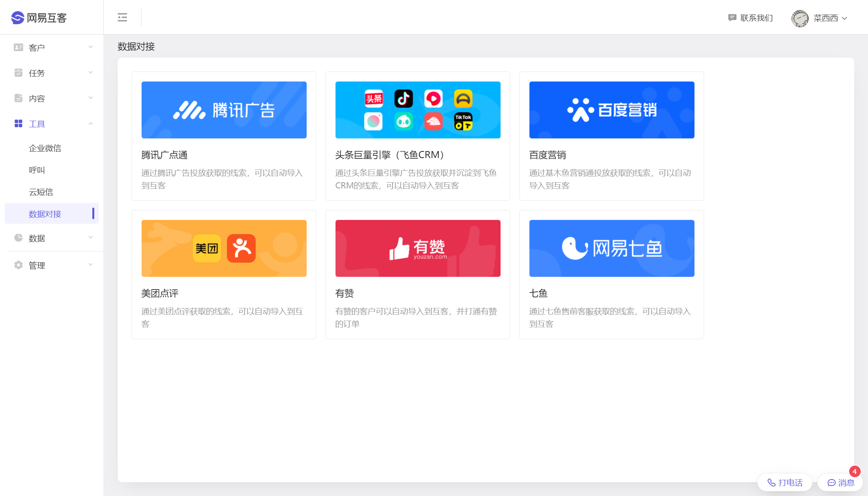Click the 联系我们 link
The height and width of the screenshot is (496, 868).
750,18
